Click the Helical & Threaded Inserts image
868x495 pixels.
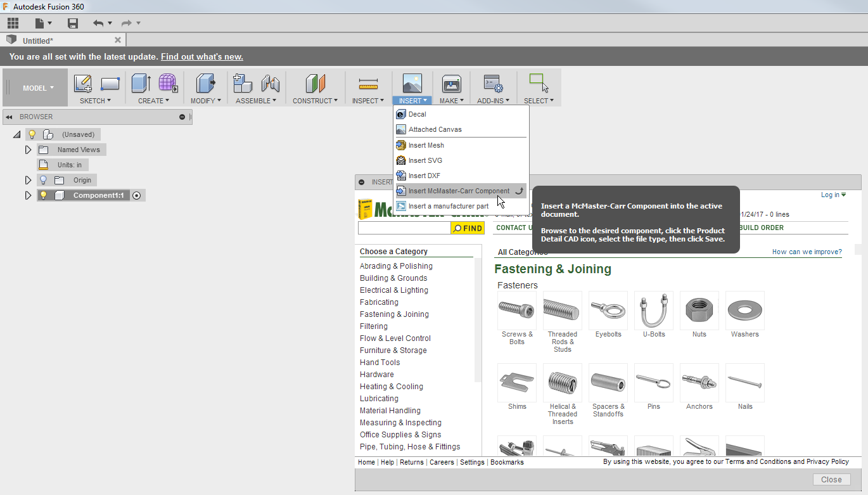click(563, 383)
